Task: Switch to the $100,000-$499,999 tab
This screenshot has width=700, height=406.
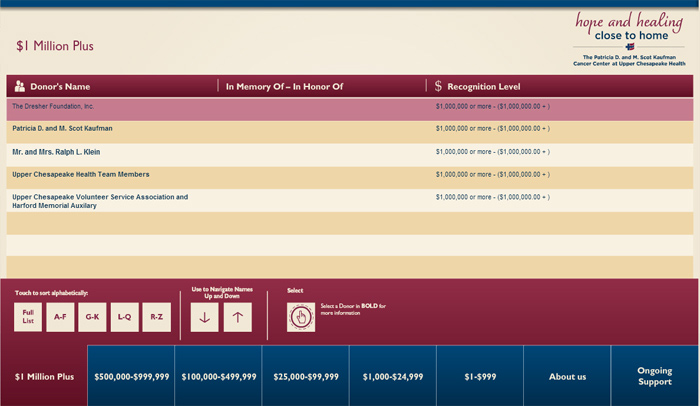Action: [218, 376]
